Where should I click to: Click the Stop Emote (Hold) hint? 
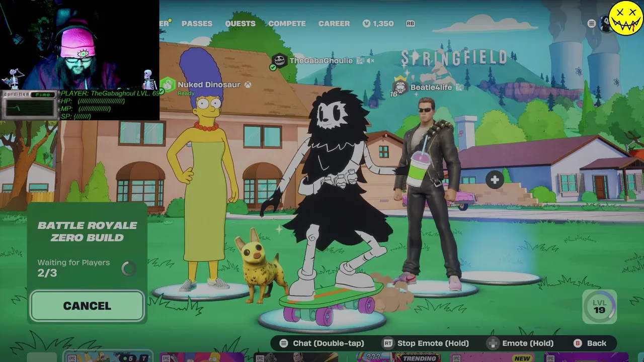(426, 343)
